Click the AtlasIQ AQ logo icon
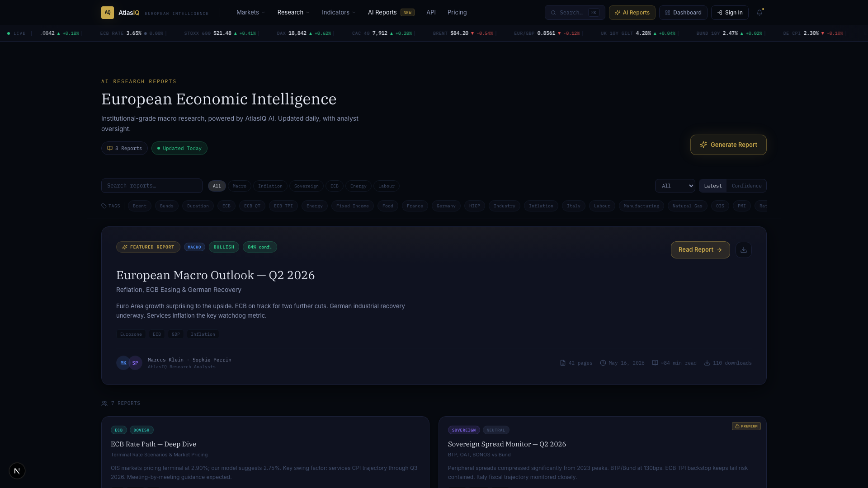Screen dimensions: 868x488 (107, 13)
